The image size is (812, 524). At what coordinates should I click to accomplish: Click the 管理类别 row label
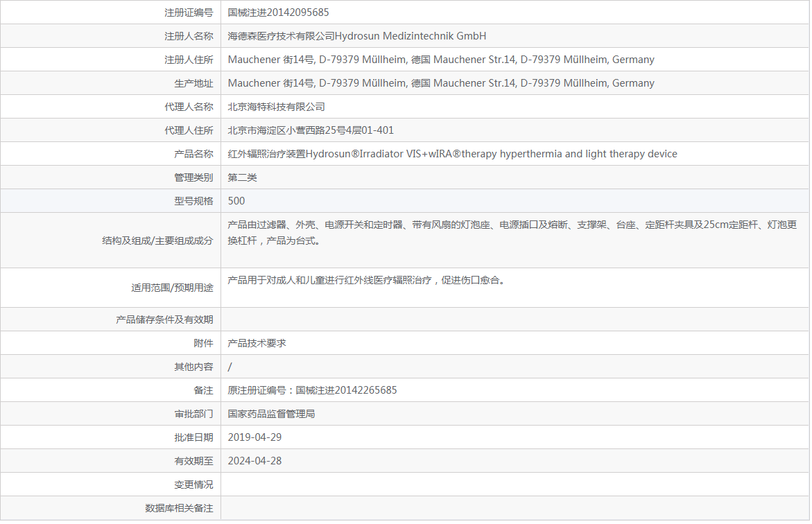coord(193,177)
